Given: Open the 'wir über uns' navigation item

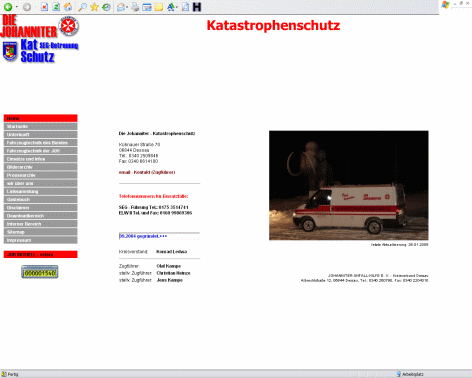Looking at the screenshot, I should point(40,183).
